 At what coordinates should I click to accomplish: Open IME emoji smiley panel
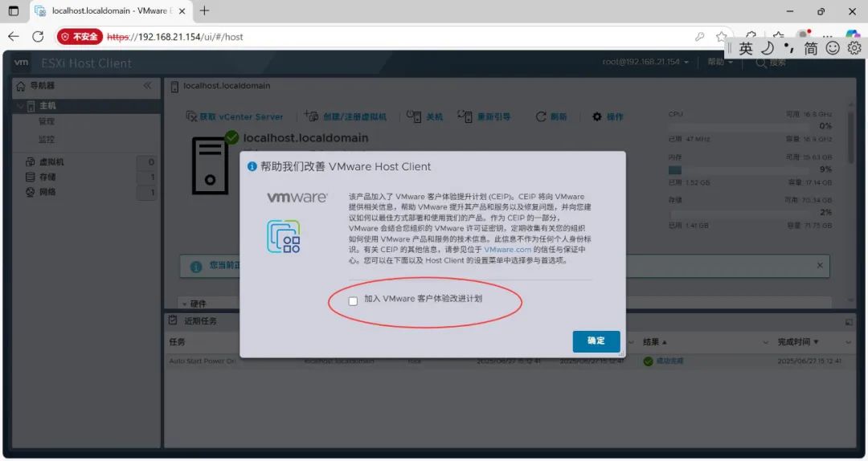pyautogui.click(x=833, y=48)
